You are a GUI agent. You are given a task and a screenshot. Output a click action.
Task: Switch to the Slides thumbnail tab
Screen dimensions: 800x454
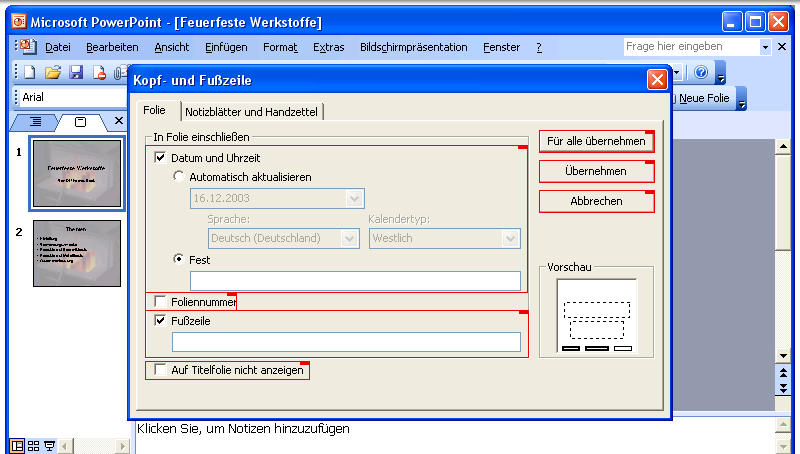pyautogui.click(x=80, y=122)
